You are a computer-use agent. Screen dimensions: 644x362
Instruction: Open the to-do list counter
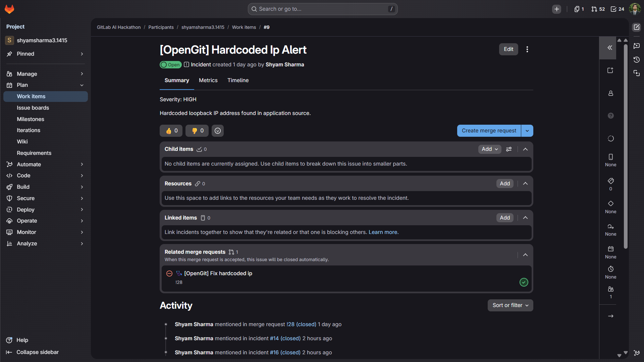coord(618,9)
